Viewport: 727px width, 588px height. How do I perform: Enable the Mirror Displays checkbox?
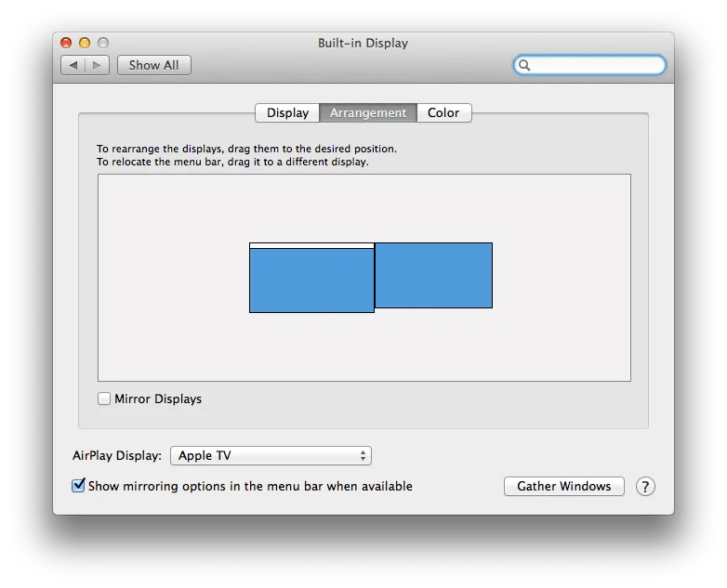pos(104,399)
